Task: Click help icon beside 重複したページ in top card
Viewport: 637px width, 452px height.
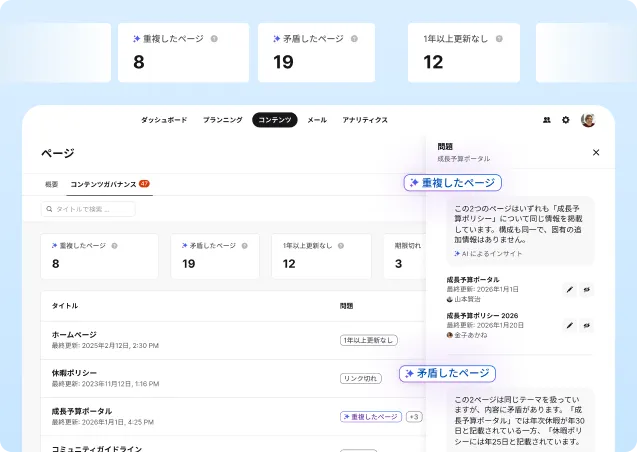Action: (x=214, y=39)
